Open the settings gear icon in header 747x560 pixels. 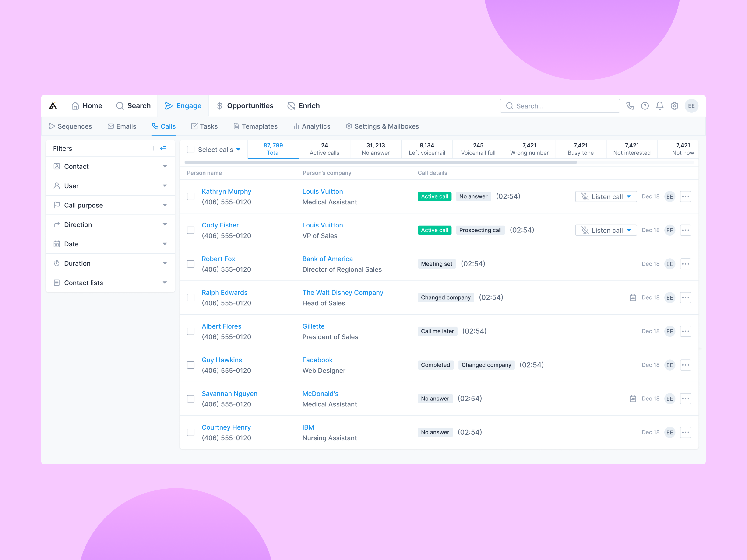[x=674, y=106]
